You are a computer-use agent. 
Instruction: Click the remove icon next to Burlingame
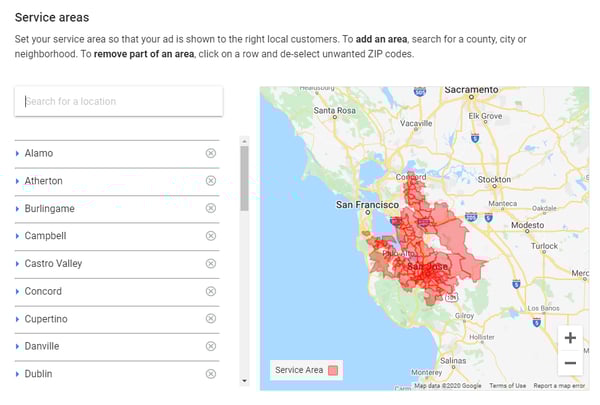click(210, 208)
